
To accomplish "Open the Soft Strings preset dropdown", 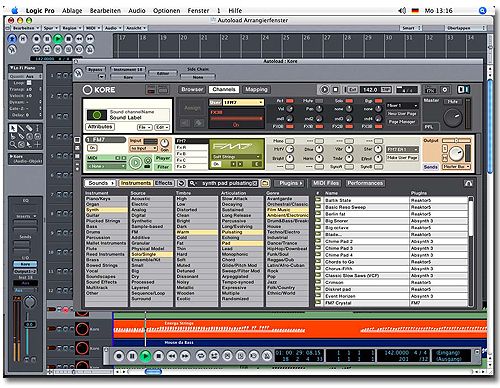I will [236, 157].
